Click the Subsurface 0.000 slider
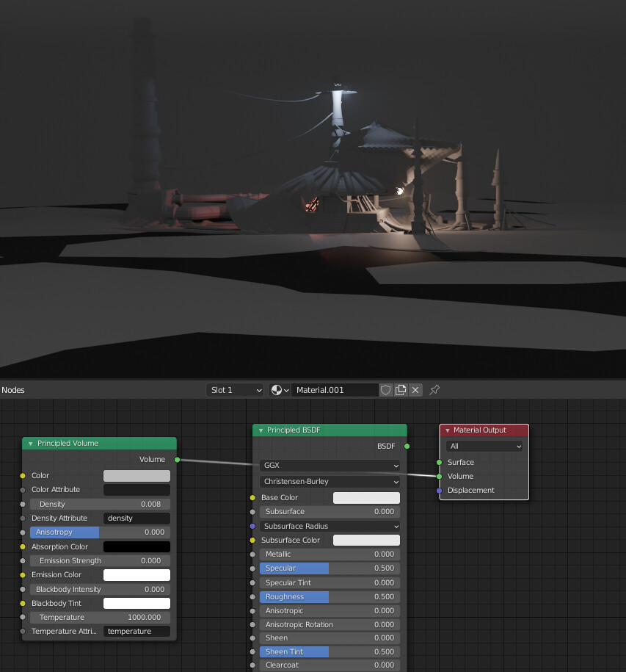 point(330,512)
